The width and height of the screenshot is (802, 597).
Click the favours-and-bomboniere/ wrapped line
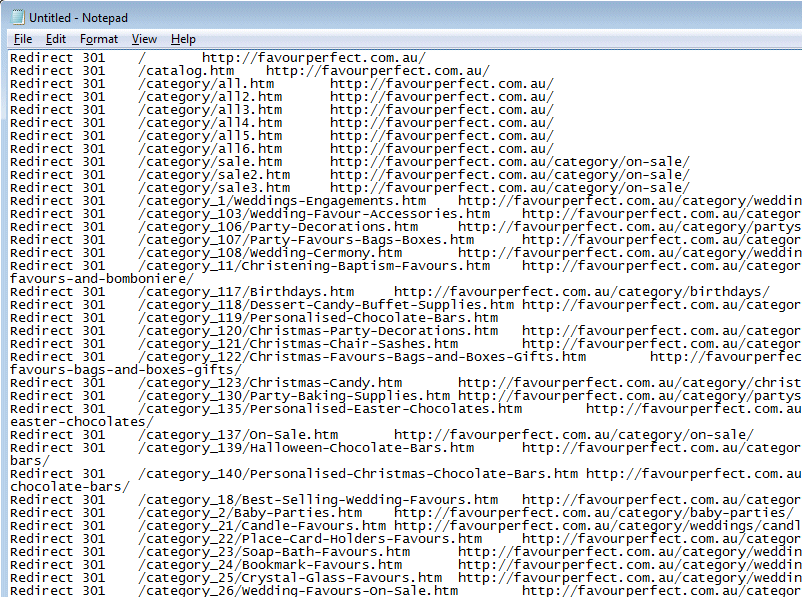102,279
